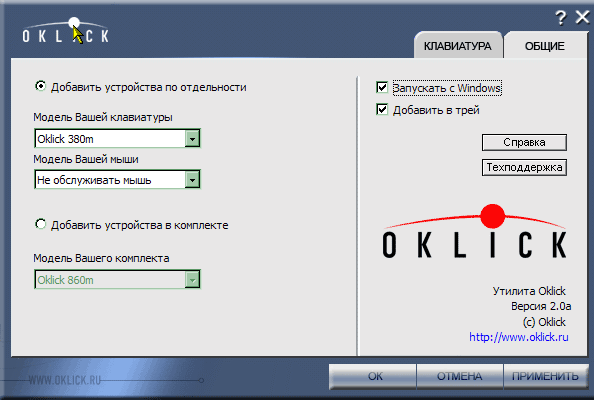Image resolution: width=594 pixels, height=400 pixels.
Task: Click the 'Модель Вашего комплекта' label
Action: pyautogui.click(x=101, y=258)
